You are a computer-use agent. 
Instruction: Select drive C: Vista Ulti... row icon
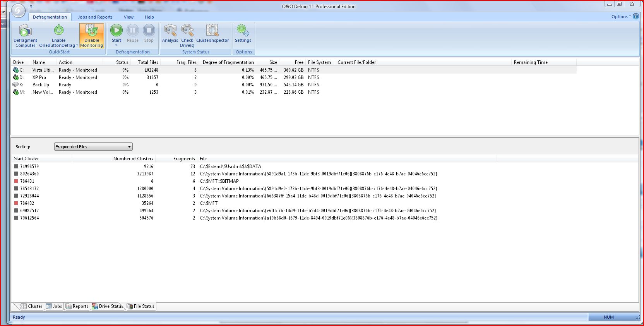tap(15, 70)
